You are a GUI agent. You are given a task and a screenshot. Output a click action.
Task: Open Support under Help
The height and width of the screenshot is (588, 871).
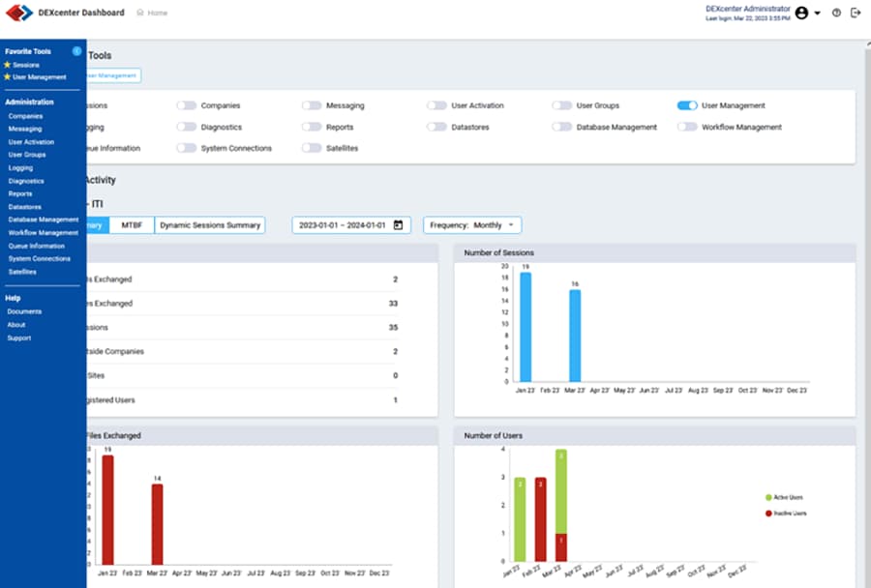tap(19, 338)
